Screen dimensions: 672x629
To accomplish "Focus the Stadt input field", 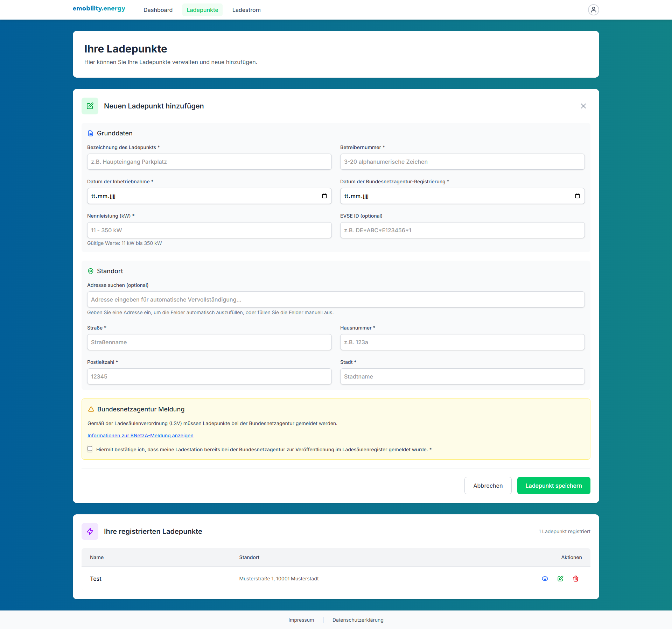I will (462, 376).
